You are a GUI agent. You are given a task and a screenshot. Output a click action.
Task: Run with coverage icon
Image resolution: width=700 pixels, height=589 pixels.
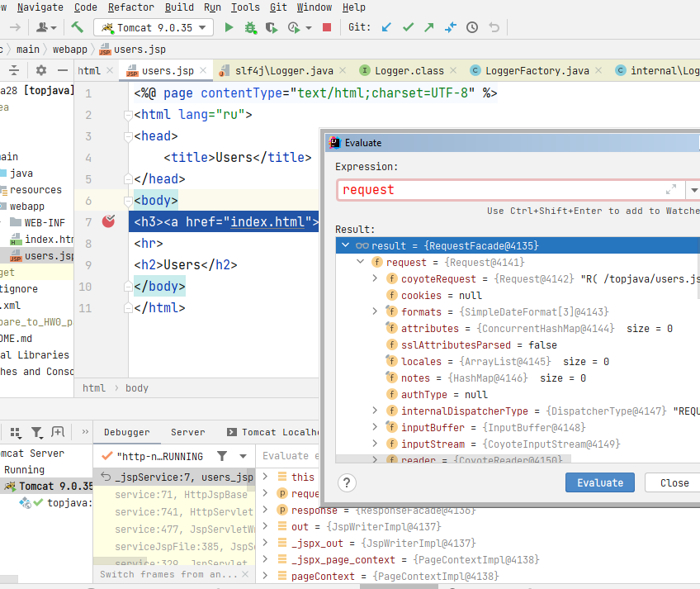point(271,28)
